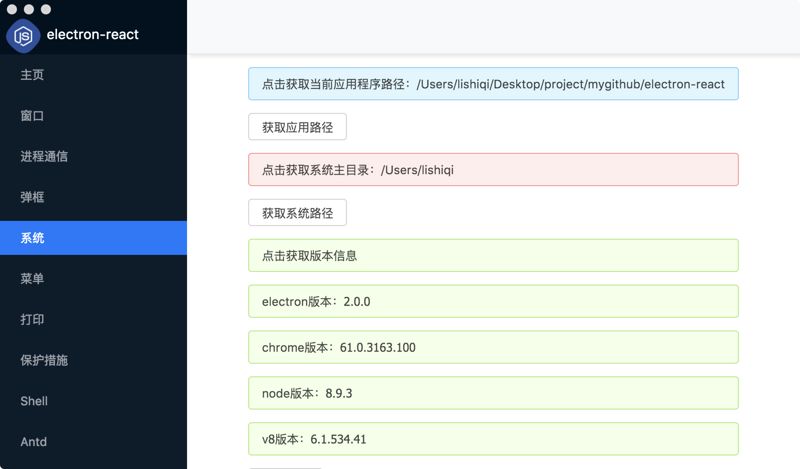Image resolution: width=800 pixels, height=469 pixels.
Task: Open the 保护措施 menu item
Action: (93, 360)
